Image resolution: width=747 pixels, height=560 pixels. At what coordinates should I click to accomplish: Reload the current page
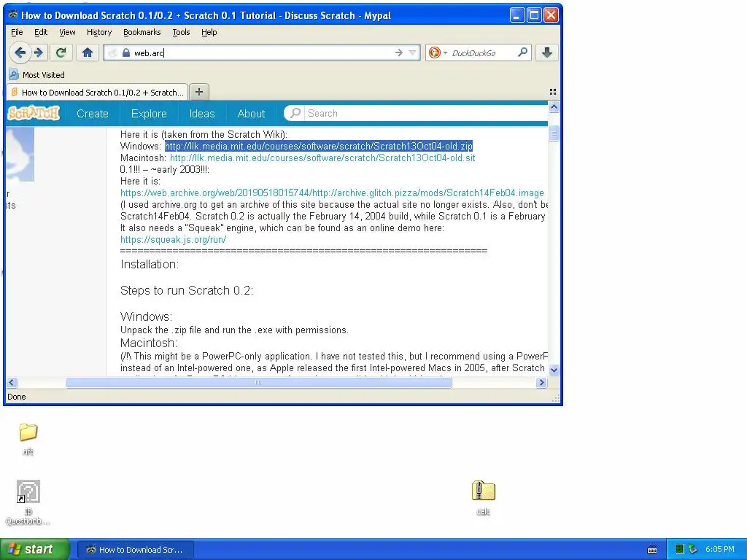(61, 52)
